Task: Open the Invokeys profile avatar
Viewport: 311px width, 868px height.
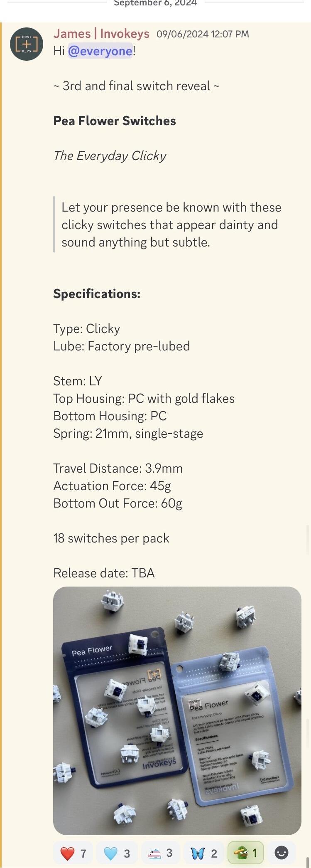Action: coord(26,44)
